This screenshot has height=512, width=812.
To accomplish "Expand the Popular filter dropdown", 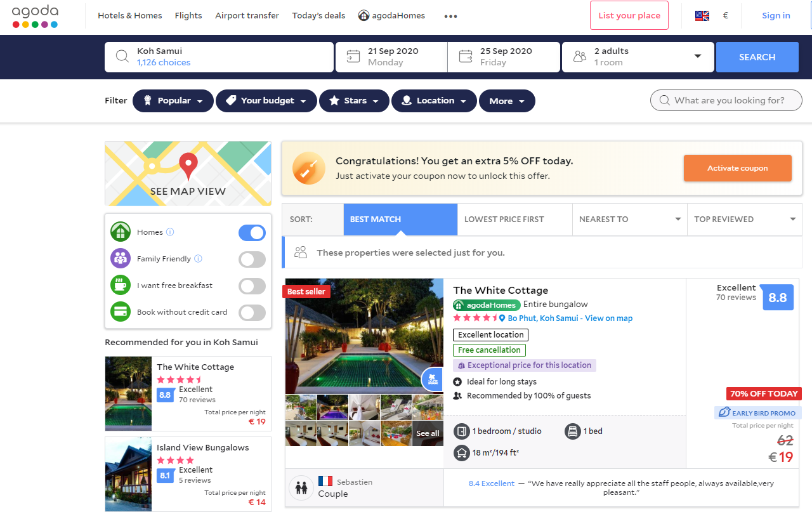I will pyautogui.click(x=173, y=101).
